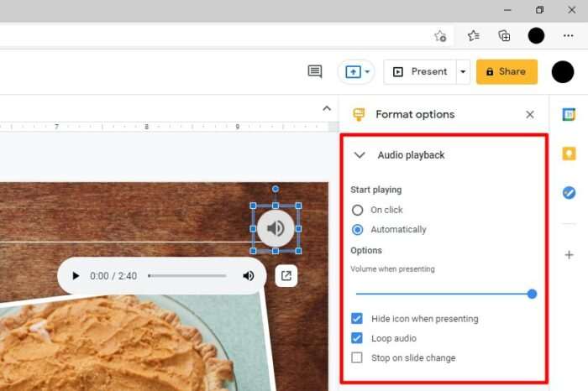Open the audio in a new window
588x391 pixels.
(x=286, y=276)
